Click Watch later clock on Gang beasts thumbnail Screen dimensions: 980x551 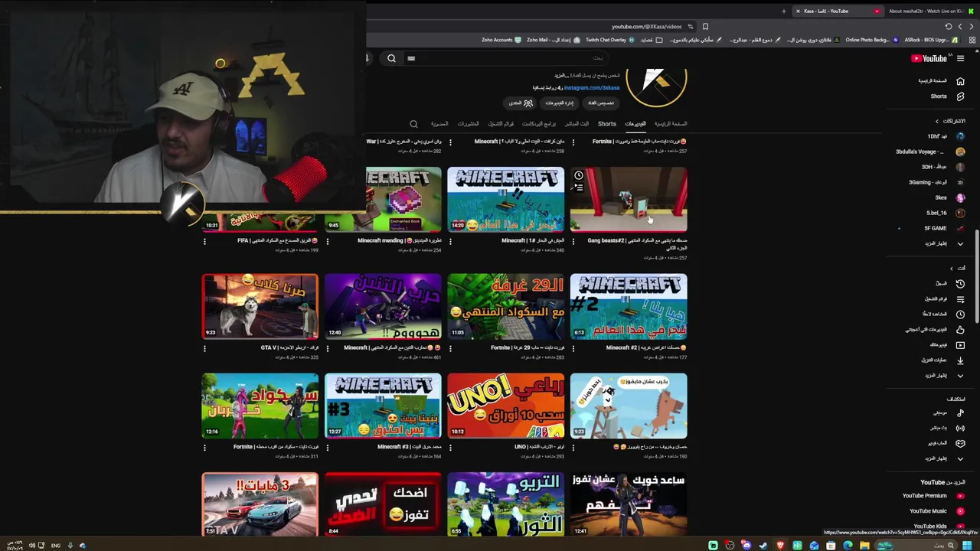coord(579,176)
